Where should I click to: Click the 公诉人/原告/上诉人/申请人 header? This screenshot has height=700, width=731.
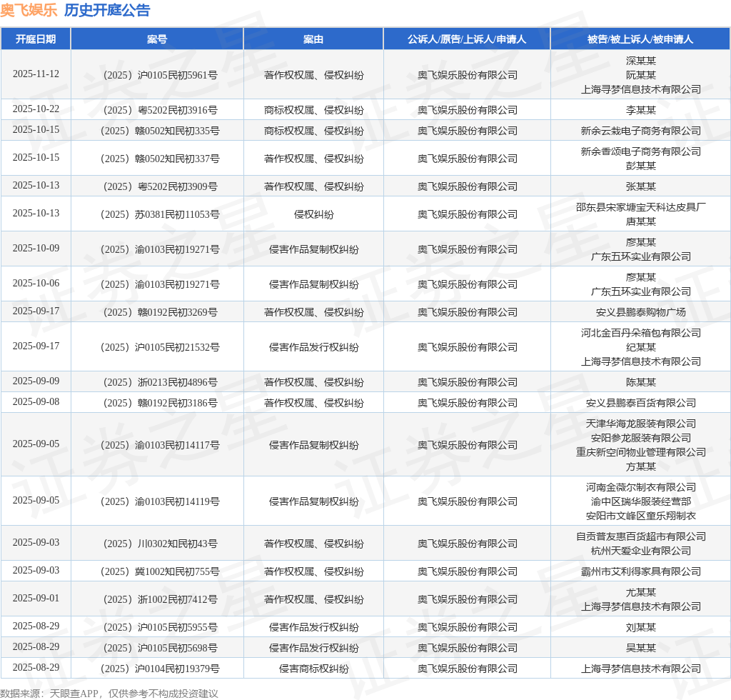[467, 39]
